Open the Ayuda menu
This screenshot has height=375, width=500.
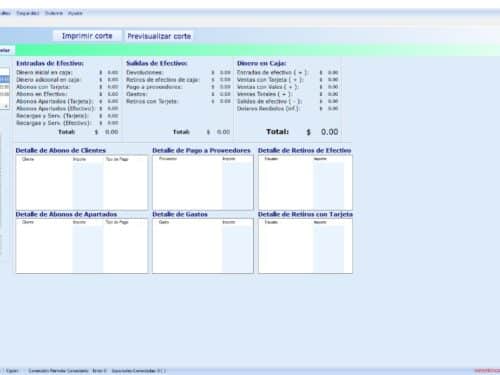[75, 13]
